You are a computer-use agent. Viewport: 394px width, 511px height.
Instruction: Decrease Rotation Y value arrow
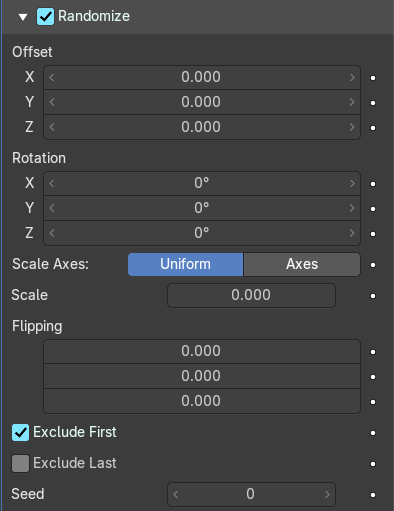pyautogui.click(x=52, y=208)
